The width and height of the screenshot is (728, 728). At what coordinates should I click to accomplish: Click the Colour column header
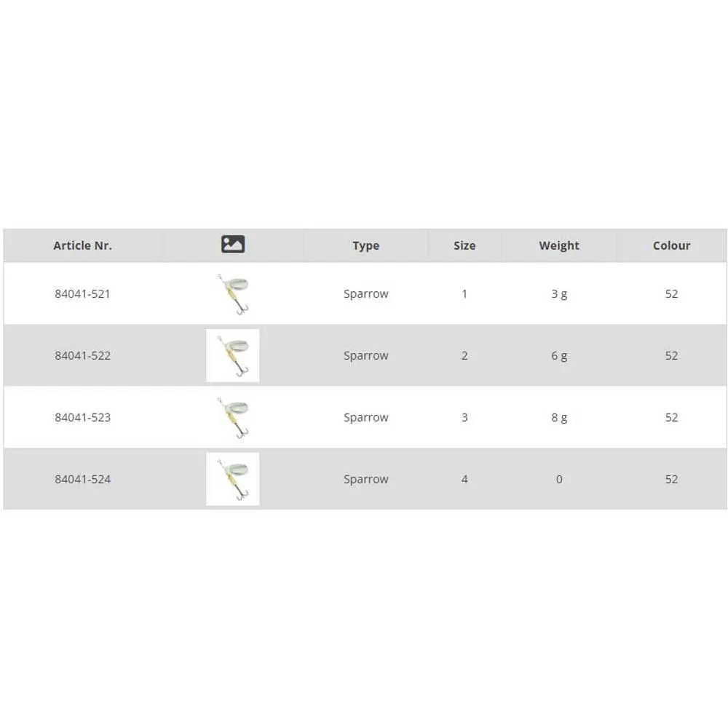pyautogui.click(x=671, y=245)
